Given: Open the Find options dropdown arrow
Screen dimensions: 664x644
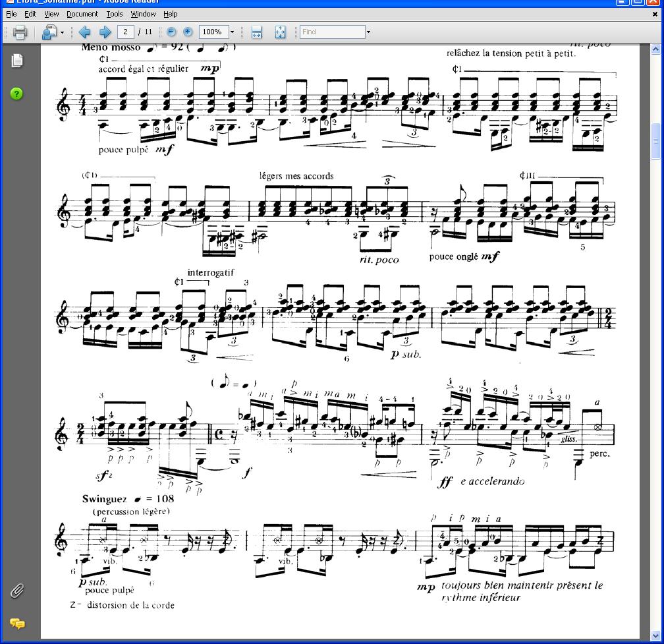Looking at the screenshot, I should point(368,32).
